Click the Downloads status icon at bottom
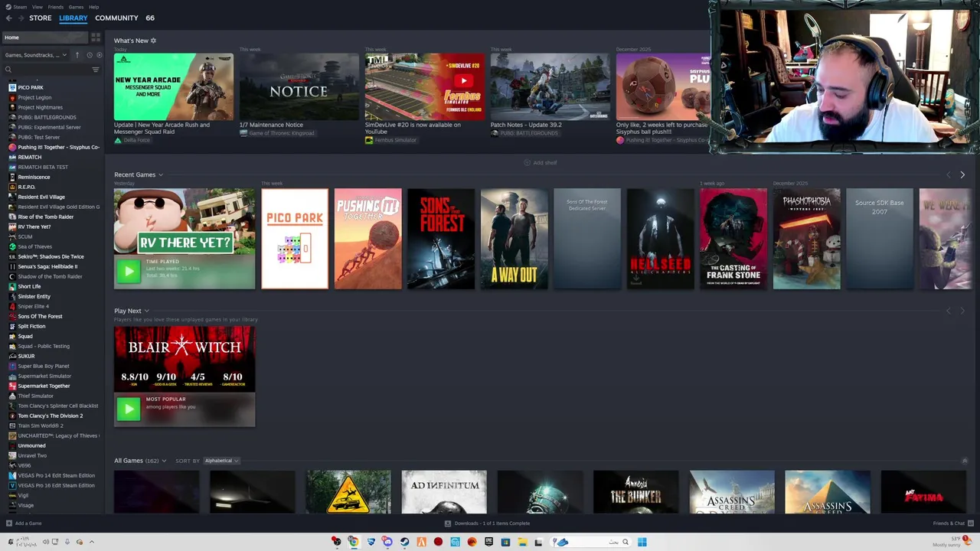This screenshot has width=980, height=551. click(x=448, y=523)
